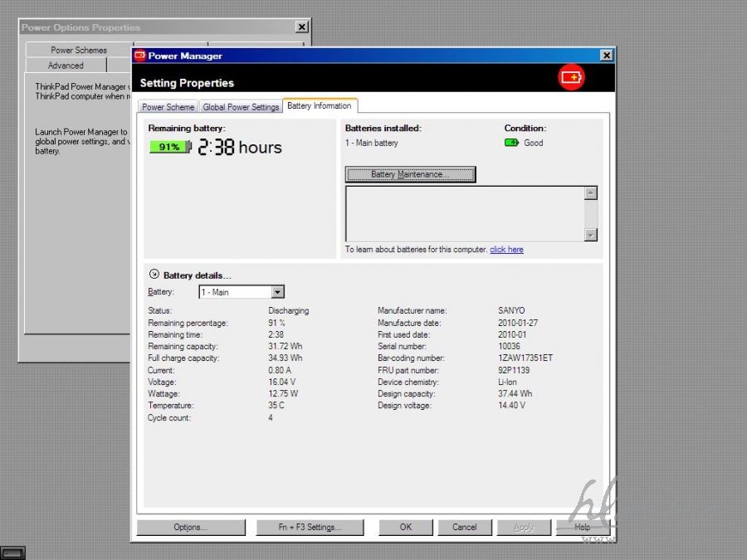Image resolution: width=747 pixels, height=560 pixels.
Task: Click the list box scroll up arrow
Action: pos(591,193)
